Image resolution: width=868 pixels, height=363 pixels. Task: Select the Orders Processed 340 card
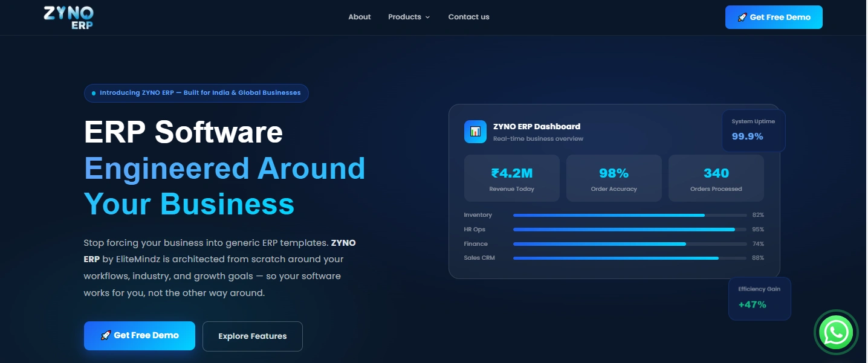pos(716,178)
